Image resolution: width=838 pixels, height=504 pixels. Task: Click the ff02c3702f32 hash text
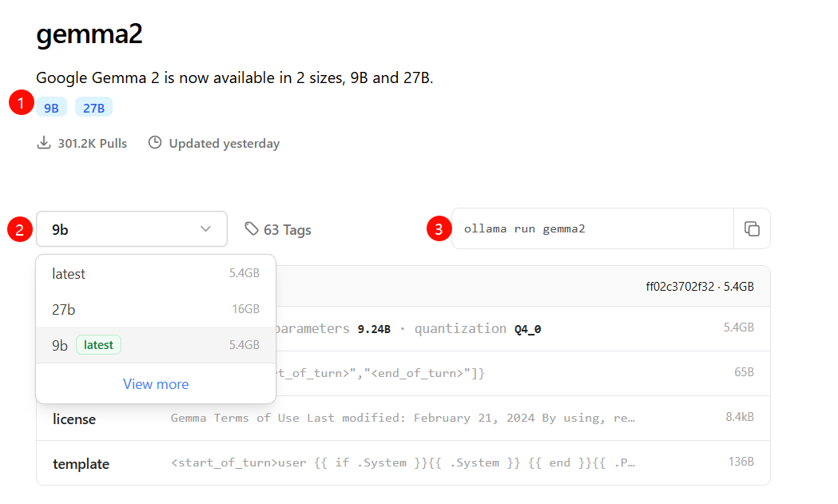pyautogui.click(x=680, y=287)
